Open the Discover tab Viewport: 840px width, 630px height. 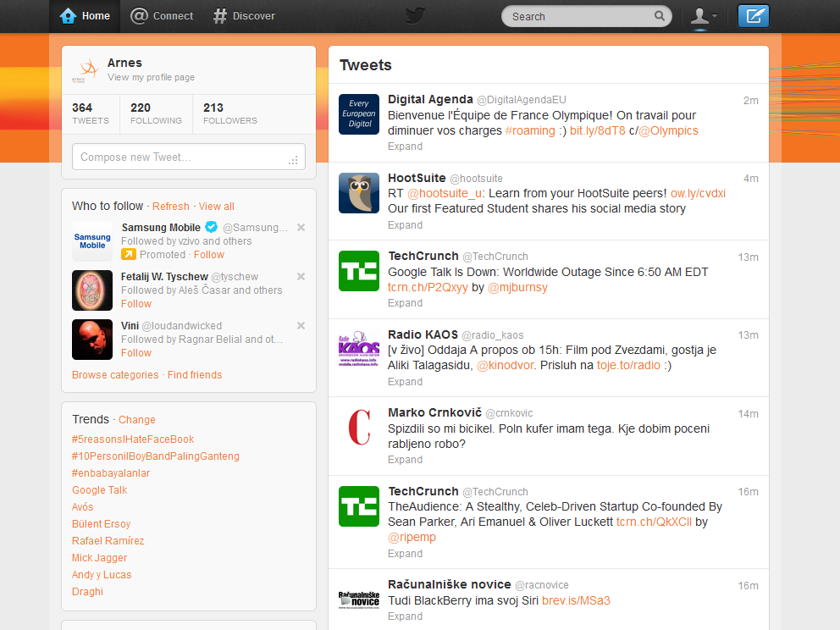(244, 16)
